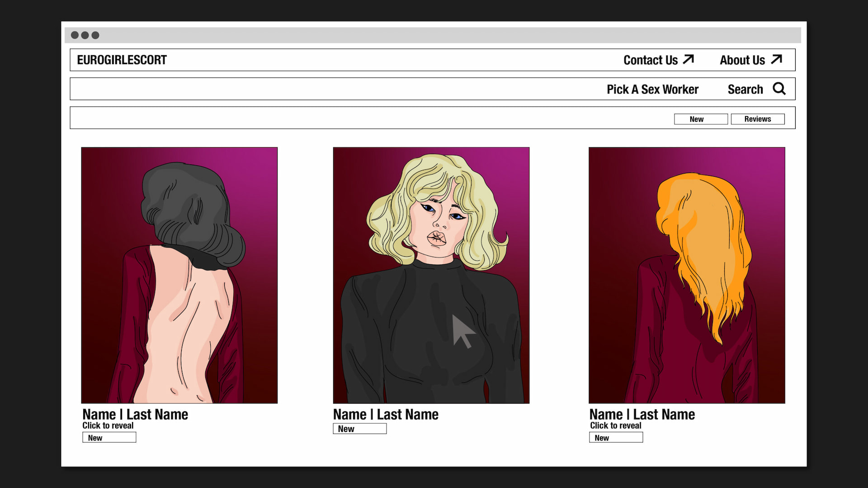Click the third gray window control dot
Image resolution: width=868 pixels, height=488 pixels.
[95, 35]
